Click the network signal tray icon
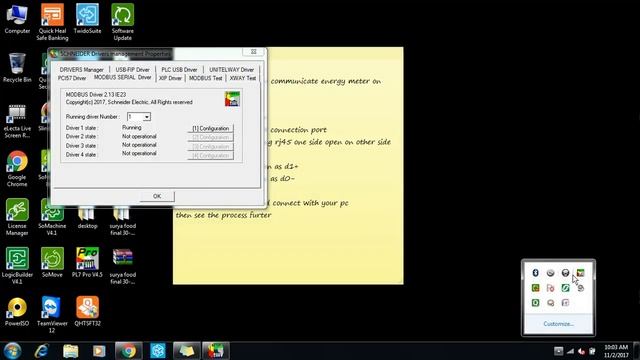Screen dimensions: 640x360 pos(570,351)
